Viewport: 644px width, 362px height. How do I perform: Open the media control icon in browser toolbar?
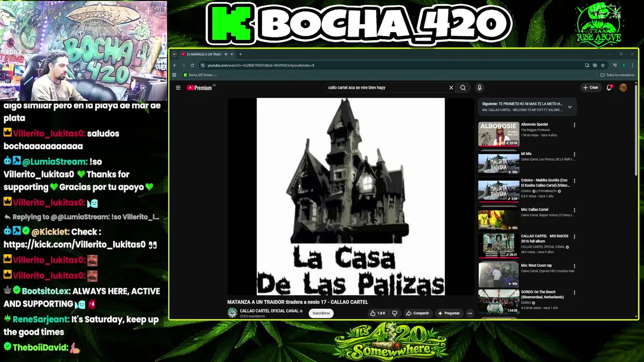click(615, 65)
